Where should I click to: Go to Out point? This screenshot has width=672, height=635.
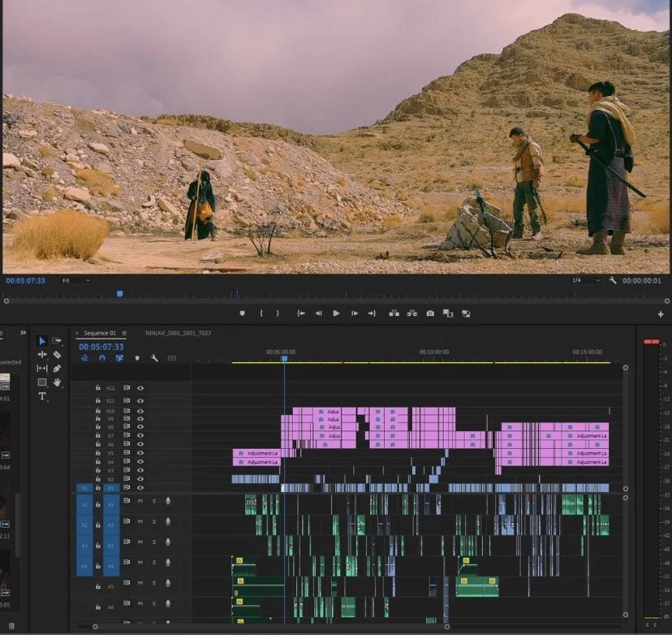click(372, 313)
